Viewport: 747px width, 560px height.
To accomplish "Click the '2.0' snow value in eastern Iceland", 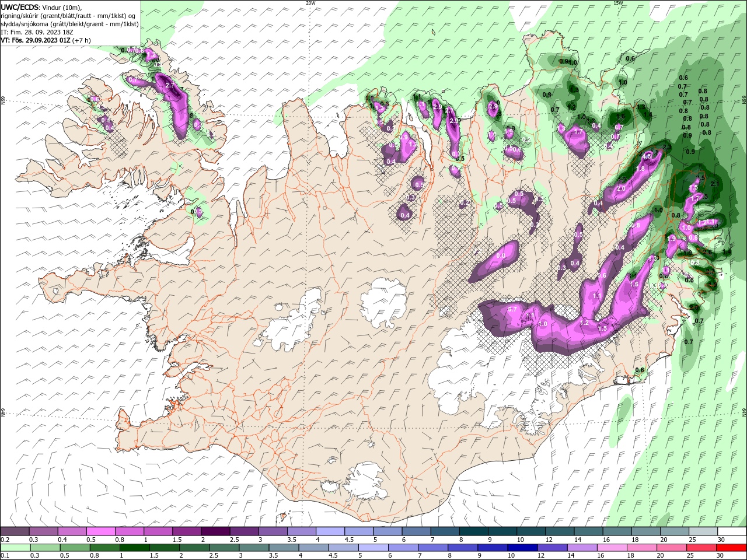I will coord(621,188).
